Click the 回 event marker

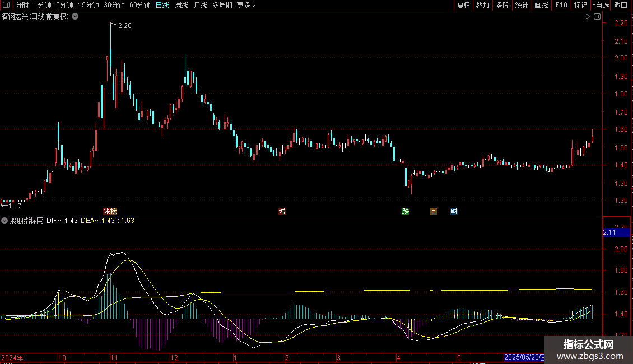[x=434, y=212]
